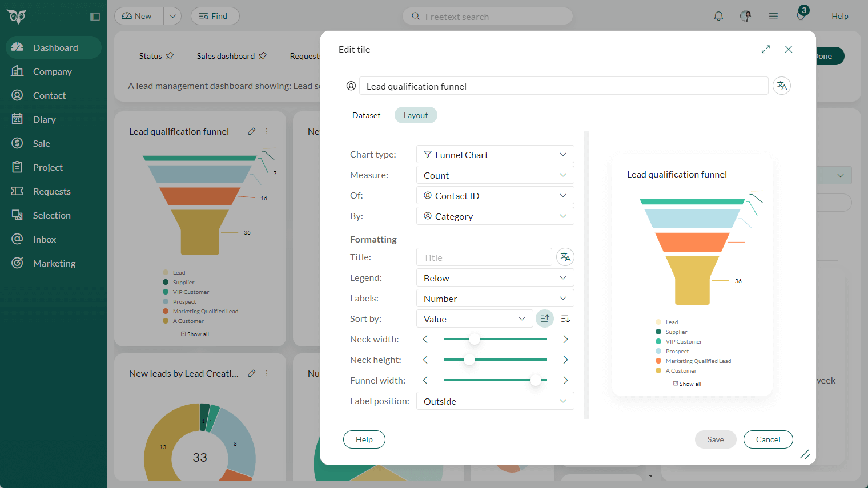Open Marketing from the sidebar
The width and height of the screenshot is (868, 488).
(x=54, y=263)
